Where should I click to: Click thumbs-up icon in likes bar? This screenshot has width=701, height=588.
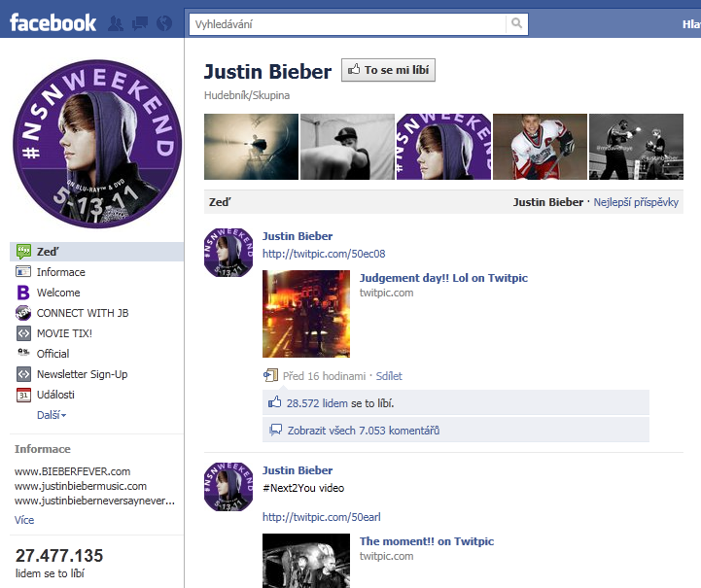(275, 402)
